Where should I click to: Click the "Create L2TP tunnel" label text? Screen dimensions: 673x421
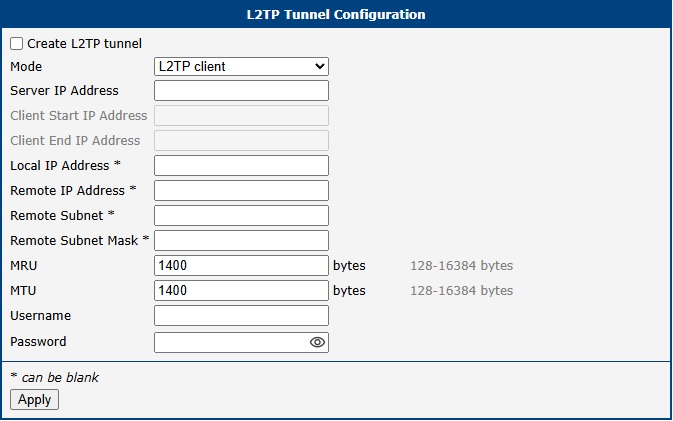coord(85,43)
